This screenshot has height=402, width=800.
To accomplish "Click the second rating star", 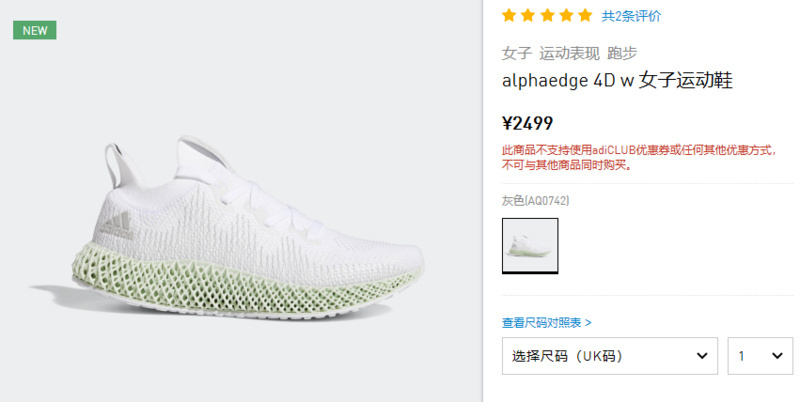I will 528,15.
